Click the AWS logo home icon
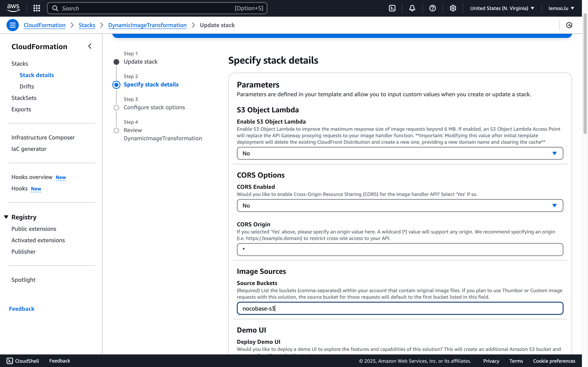The image size is (588, 367). (13, 8)
